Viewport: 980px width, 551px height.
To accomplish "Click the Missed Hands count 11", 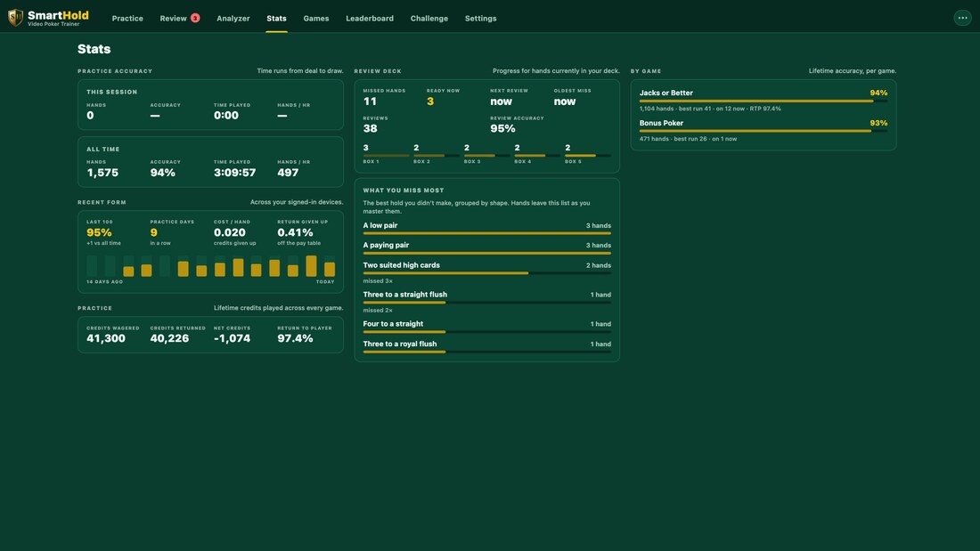I will (x=370, y=101).
